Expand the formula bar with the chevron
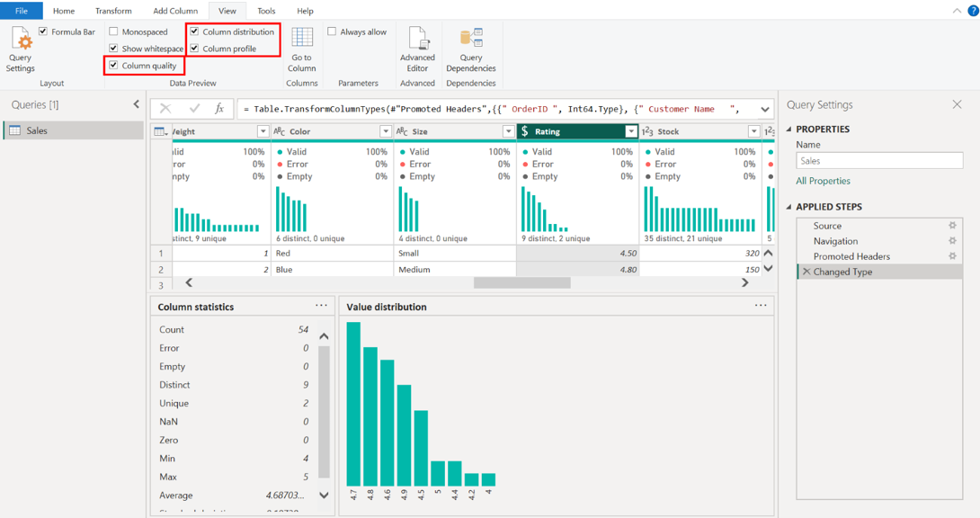Image resolution: width=980 pixels, height=518 pixels. [x=764, y=109]
